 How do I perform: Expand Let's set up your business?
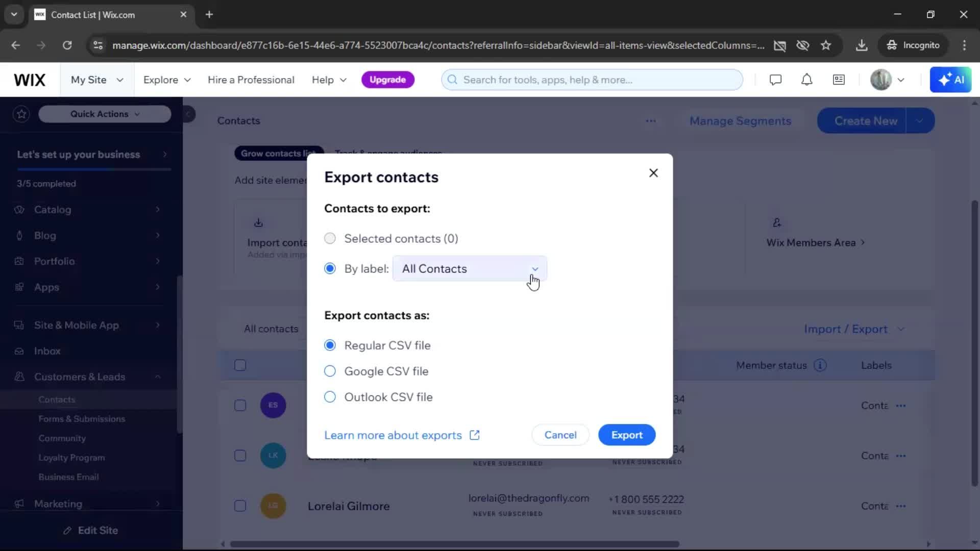(x=92, y=154)
